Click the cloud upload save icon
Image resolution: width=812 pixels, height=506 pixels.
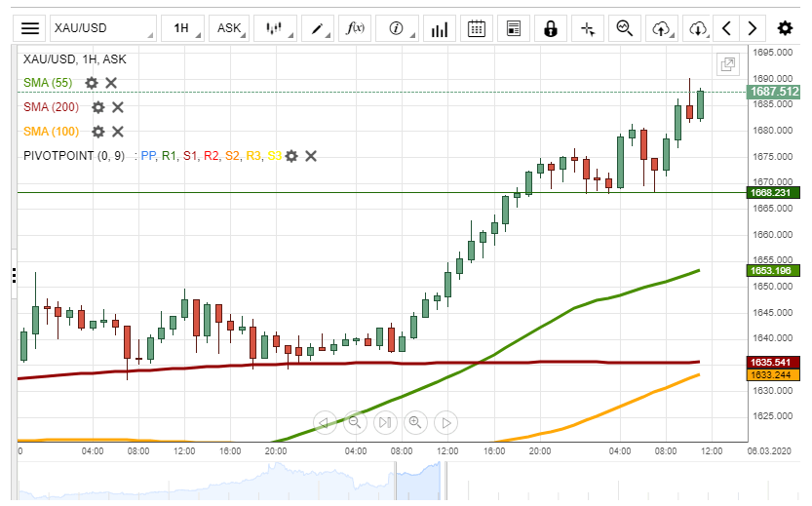pos(662,28)
